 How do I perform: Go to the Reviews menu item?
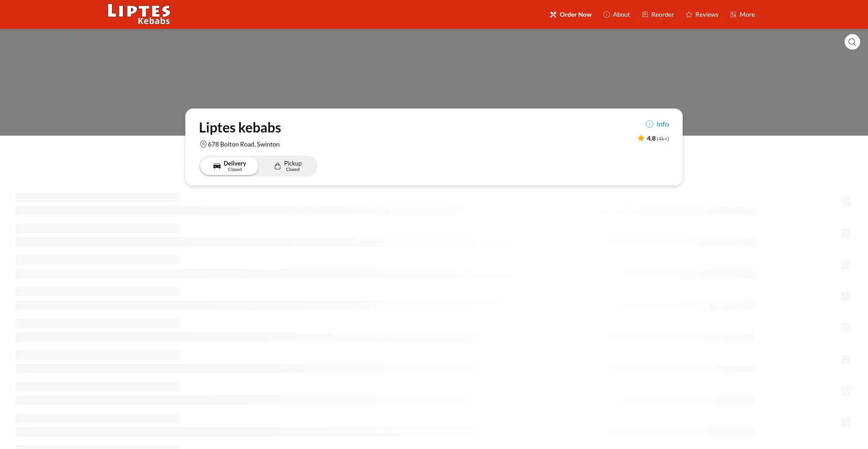click(707, 14)
